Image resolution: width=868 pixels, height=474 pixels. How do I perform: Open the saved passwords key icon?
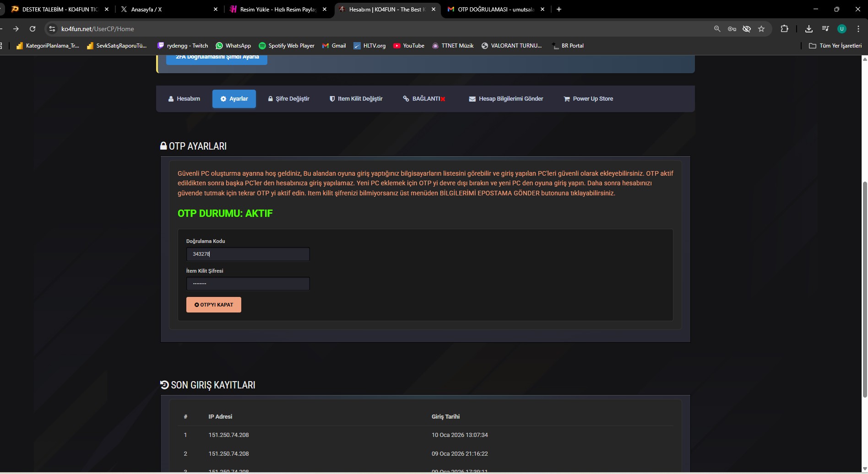coord(732,29)
